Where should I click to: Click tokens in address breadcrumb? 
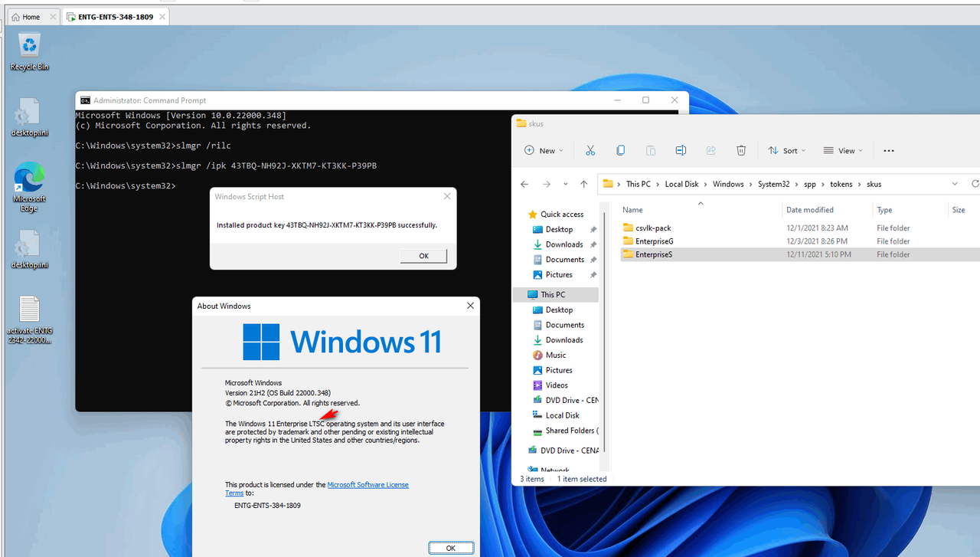click(841, 184)
